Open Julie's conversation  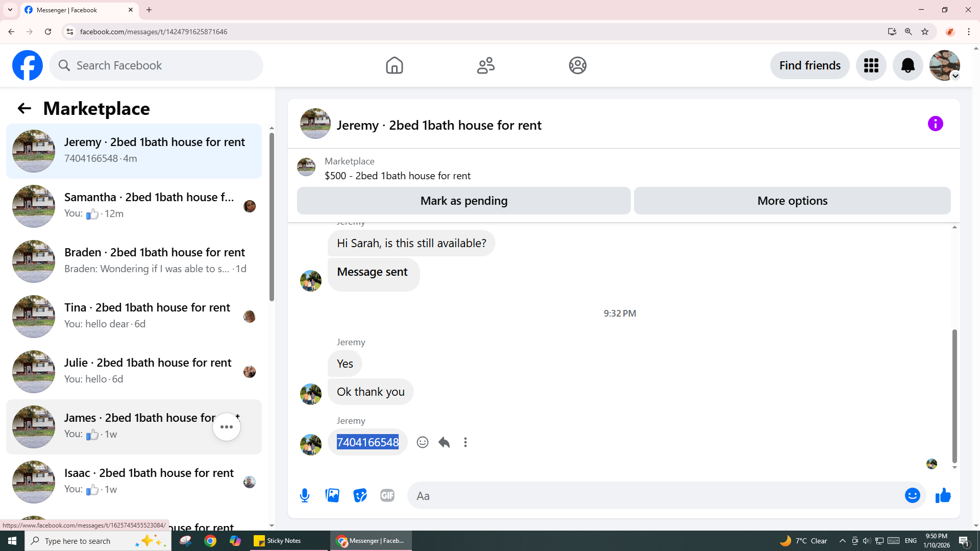click(x=134, y=372)
